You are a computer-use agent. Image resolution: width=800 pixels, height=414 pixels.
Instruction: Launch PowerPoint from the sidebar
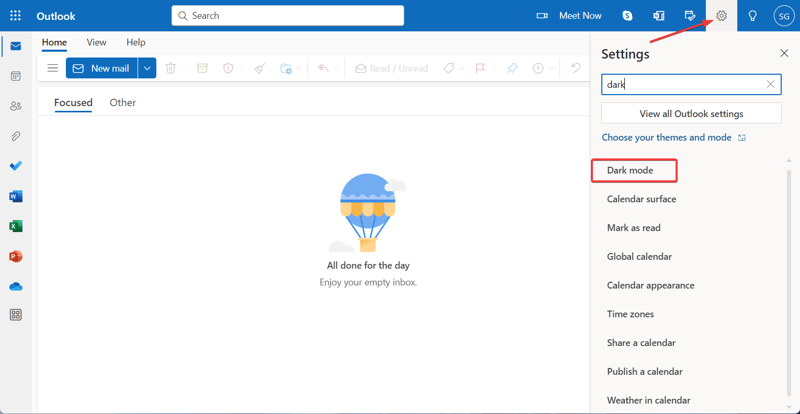point(16,256)
